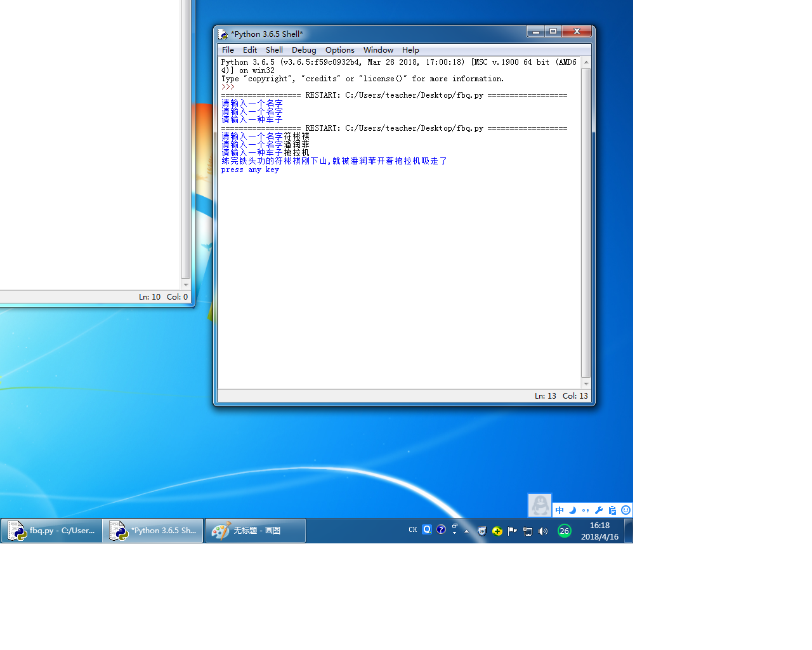Click 'Ln: 13' in the Shell status bar
Image resolution: width=812 pixels, height=650 pixels.
point(545,396)
